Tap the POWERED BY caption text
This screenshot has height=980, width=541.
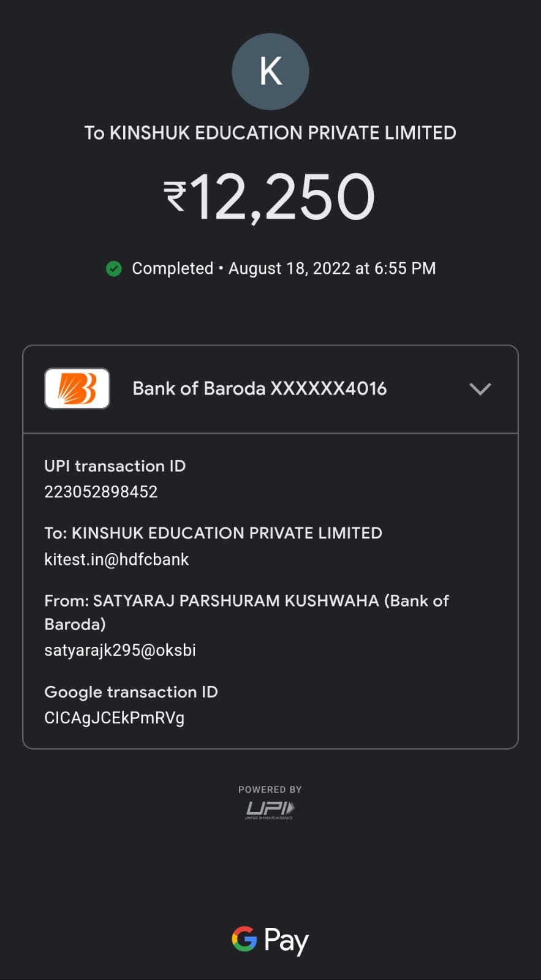click(x=270, y=790)
